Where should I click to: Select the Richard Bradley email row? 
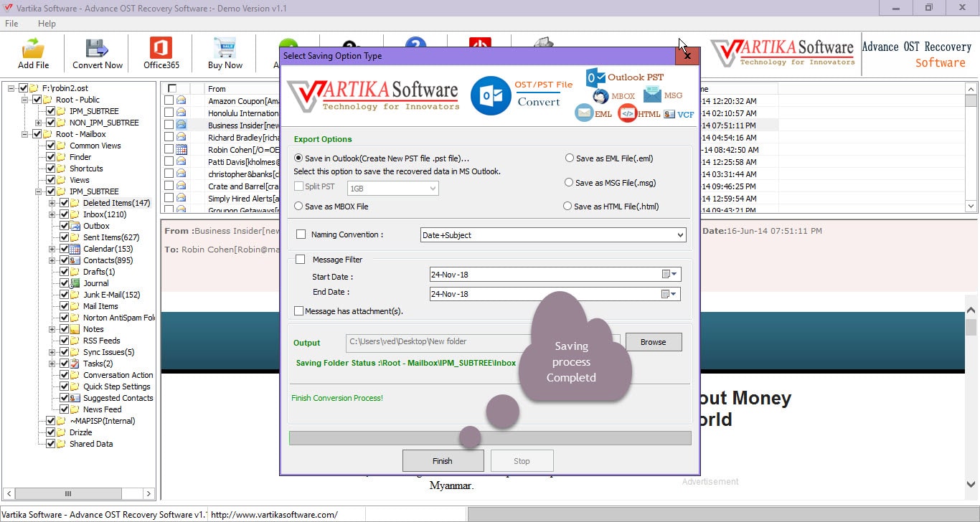click(243, 138)
